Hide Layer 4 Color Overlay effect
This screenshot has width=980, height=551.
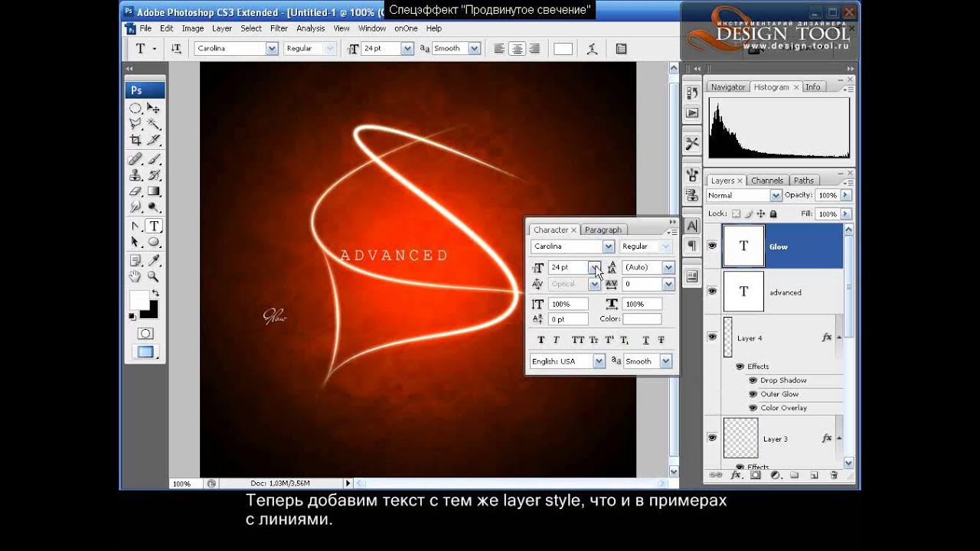tap(753, 408)
